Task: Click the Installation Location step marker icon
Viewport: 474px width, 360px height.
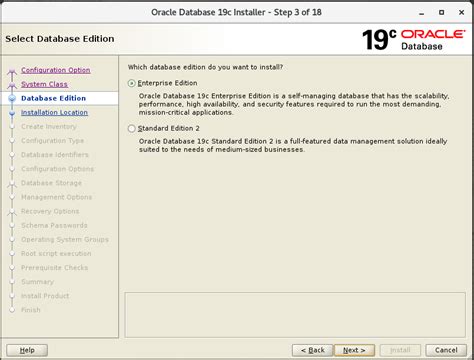Action: tap(12, 113)
